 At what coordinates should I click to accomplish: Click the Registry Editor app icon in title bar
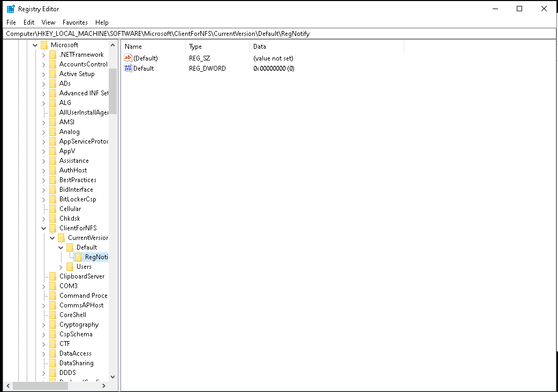[10, 9]
